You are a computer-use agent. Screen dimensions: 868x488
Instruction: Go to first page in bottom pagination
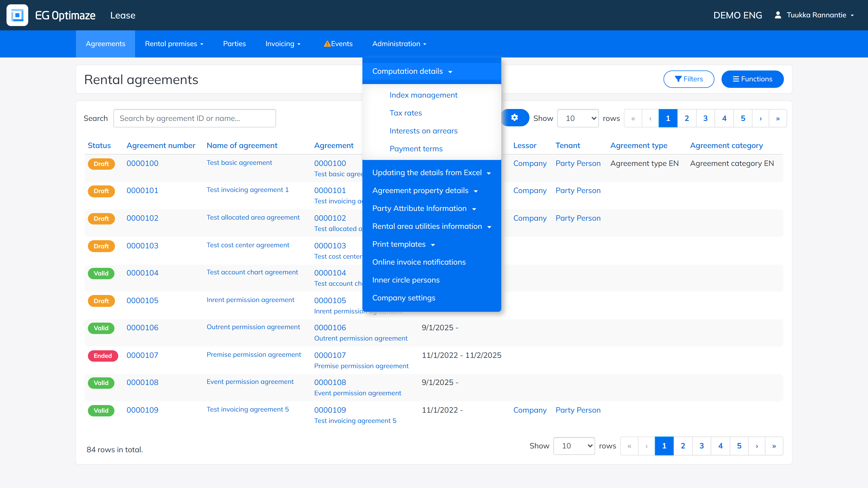(629, 446)
